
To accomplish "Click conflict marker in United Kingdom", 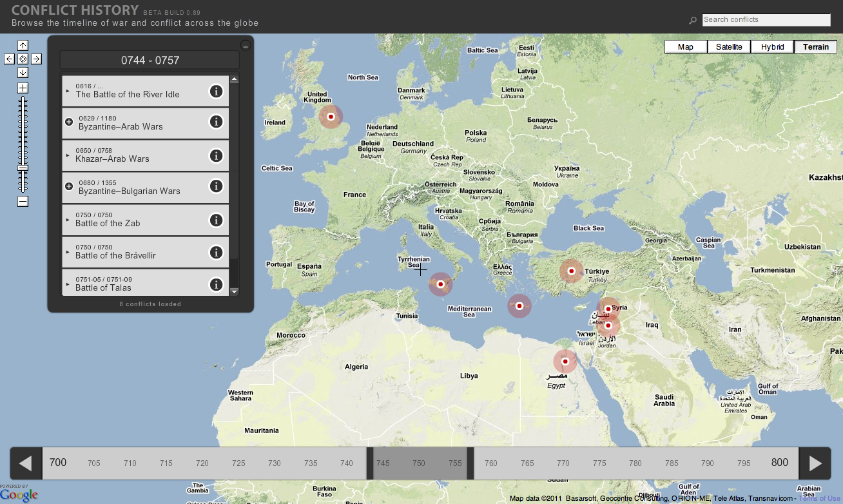I will [x=331, y=117].
